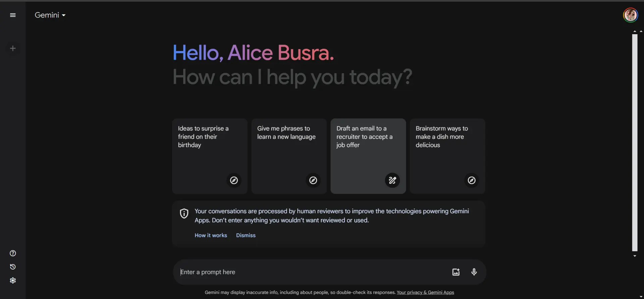Open Alice Busra account avatar
Image resolution: width=644 pixels, height=299 pixels.
631,15
